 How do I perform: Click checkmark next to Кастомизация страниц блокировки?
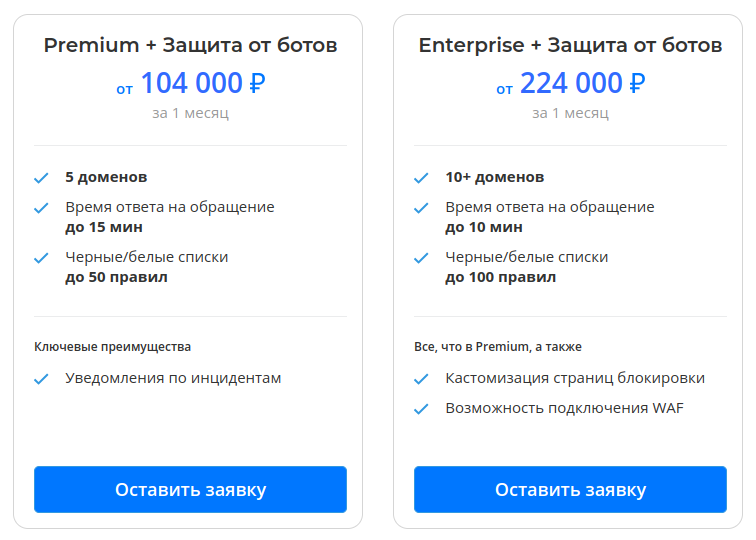(421, 379)
